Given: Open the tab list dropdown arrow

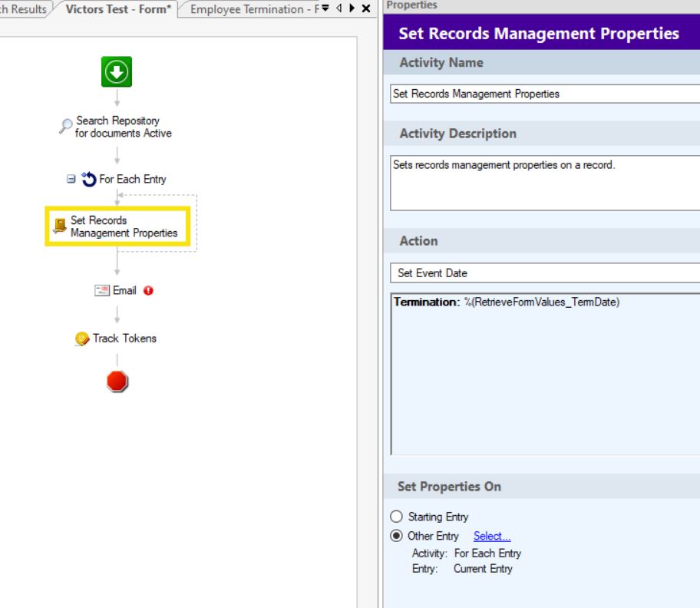Looking at the screenshot, I should coord(325,8).
